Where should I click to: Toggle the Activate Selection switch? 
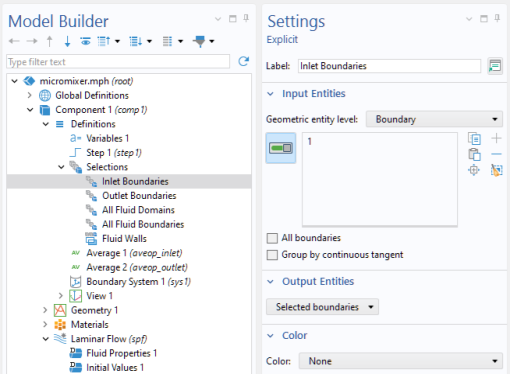coord(281,148)
